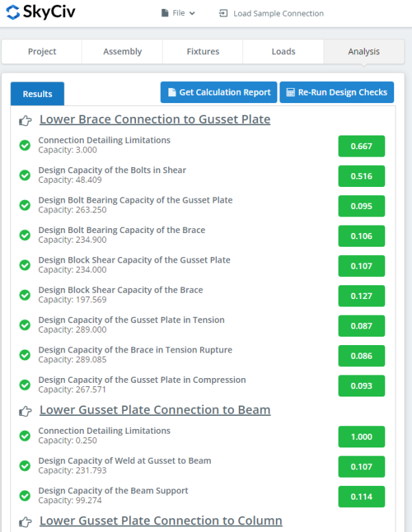Open Lower Gusset Plate Connection to Beam link
This screenshot has width=412, height=532.
(154, 410)
